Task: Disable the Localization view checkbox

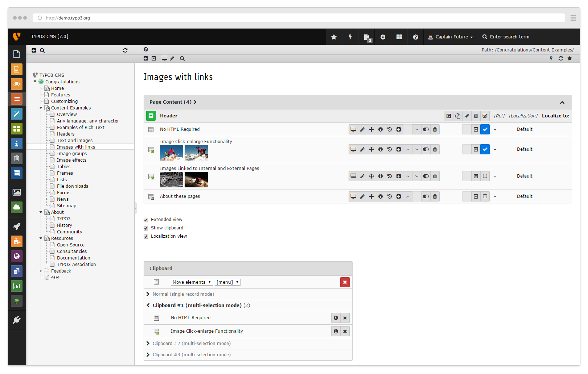Action: [x=146, y=237]
